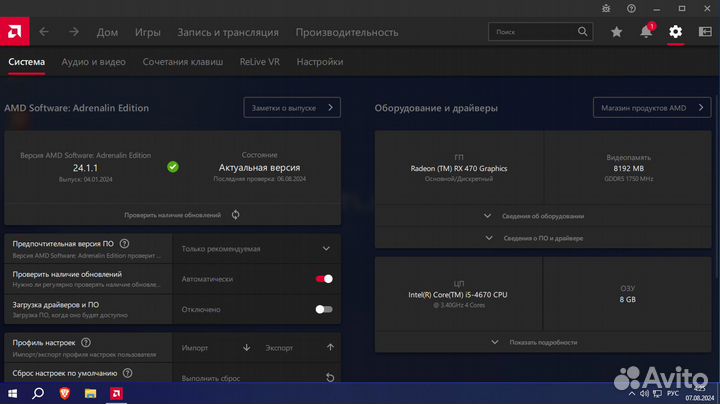Open Windows Start menu
Image resolution: width=720 pixels, height=404 pixels.
12,393
